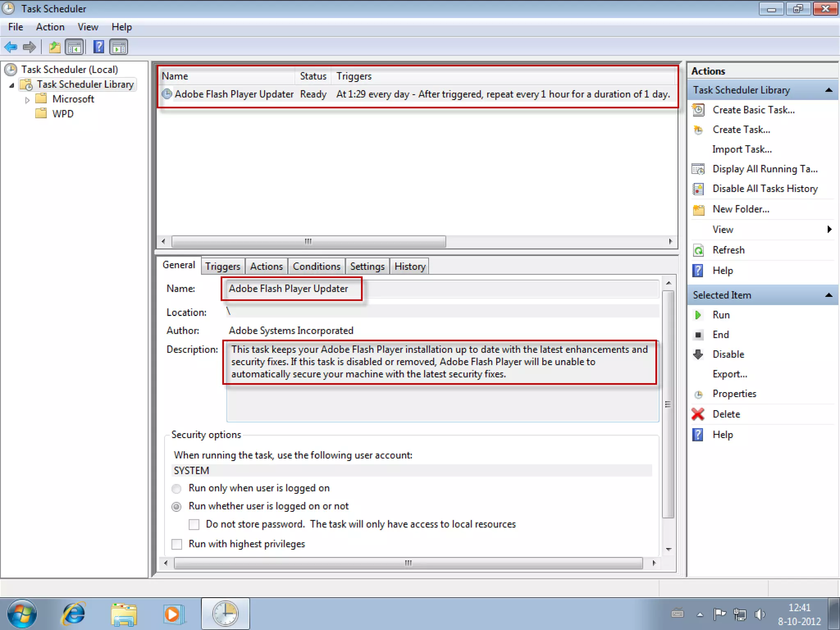The width and height of the screenshot is (840, 630).
Task: Switch to the Settings tab
Action: (367, 266)
